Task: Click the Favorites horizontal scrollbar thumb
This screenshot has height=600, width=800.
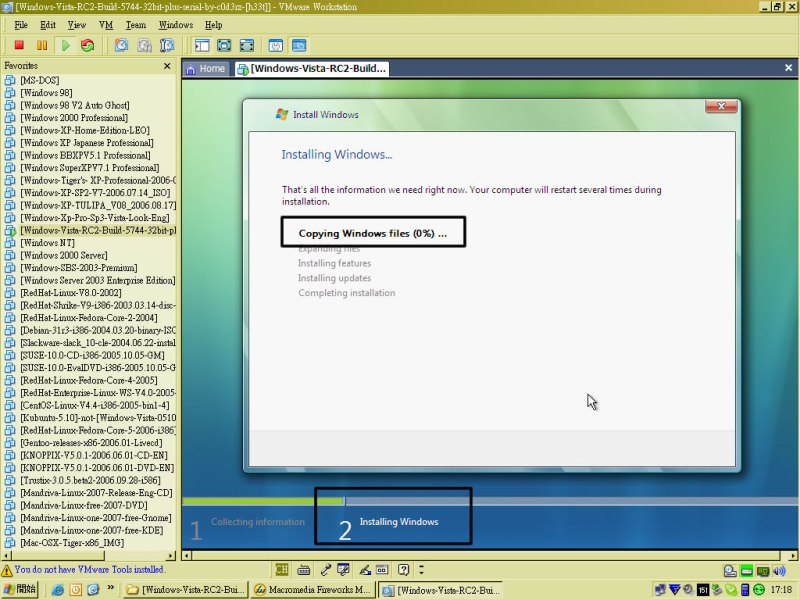Action: pos(58,555)
